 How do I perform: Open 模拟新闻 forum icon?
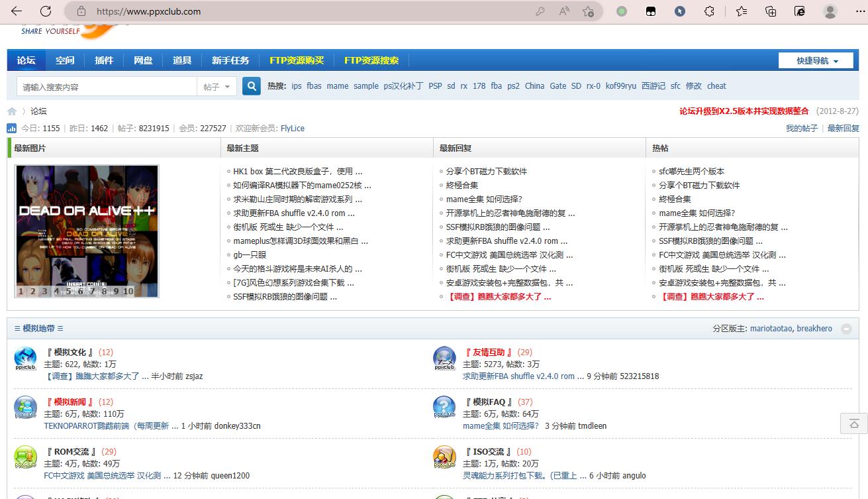[26, 408]
